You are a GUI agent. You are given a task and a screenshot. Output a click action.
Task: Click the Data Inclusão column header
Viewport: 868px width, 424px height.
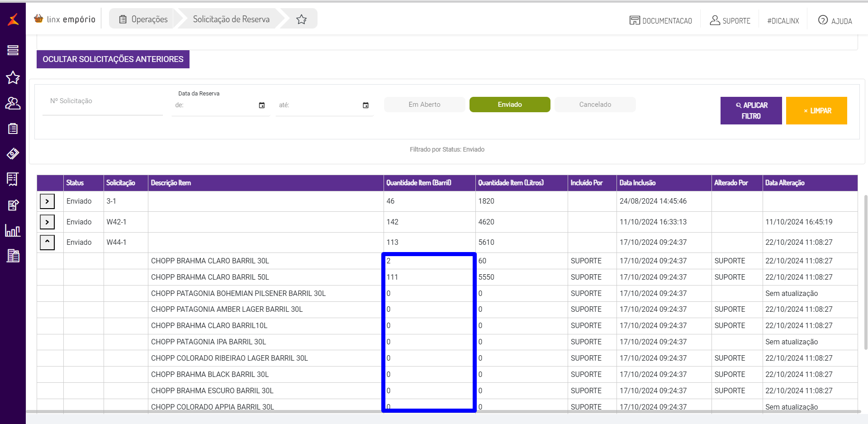[664, 183]
